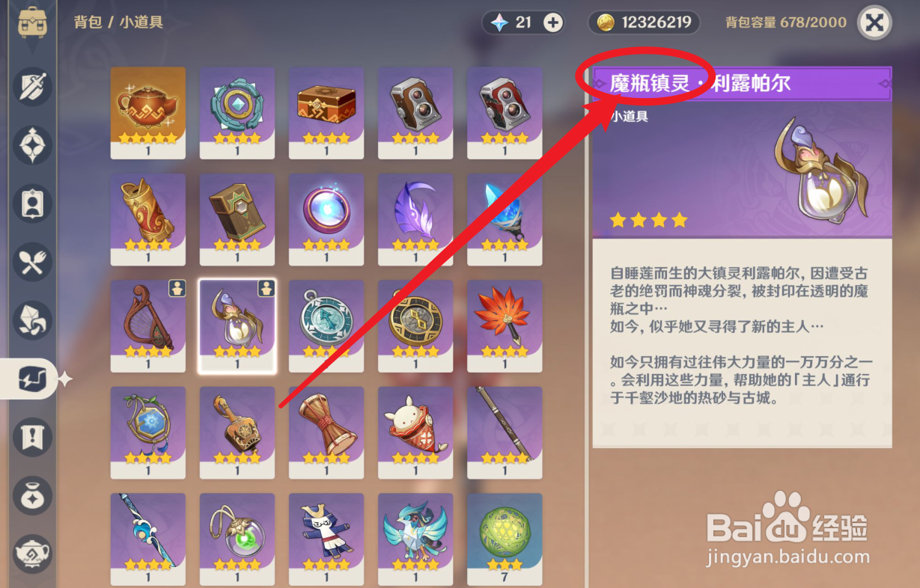The width and height of the screenshot is (920, 588).
Task: Open the Weapons inventory tab
Action: point(33,87)
